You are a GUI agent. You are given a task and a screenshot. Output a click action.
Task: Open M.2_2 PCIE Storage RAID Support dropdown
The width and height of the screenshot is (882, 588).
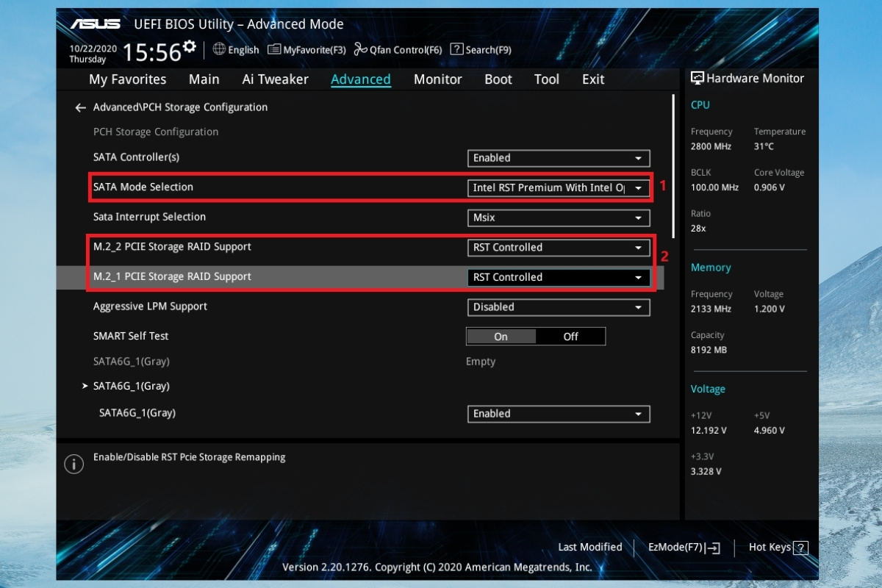[559, 248]
